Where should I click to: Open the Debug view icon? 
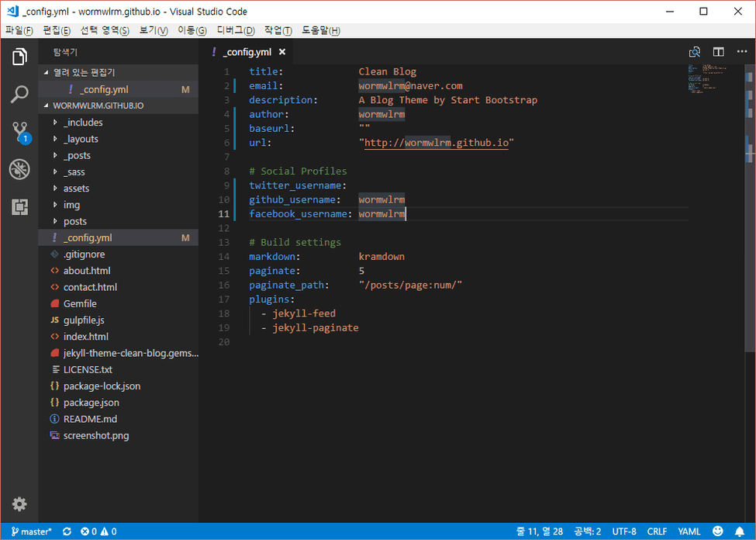click(x=19, y=169)
